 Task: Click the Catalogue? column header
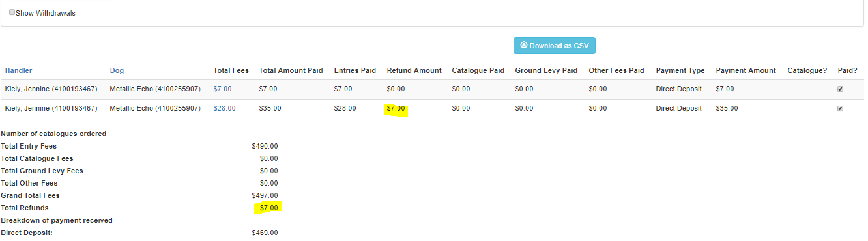click(807, 70)
